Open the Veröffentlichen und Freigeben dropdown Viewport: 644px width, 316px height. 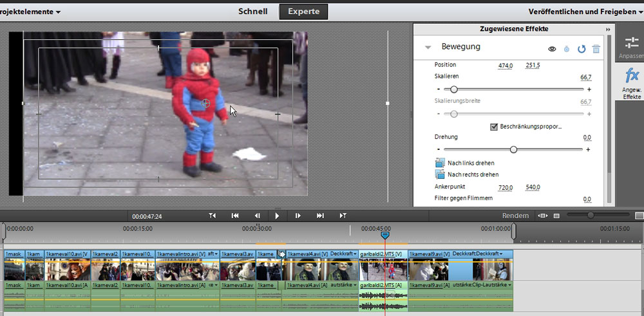click(585, 12)
